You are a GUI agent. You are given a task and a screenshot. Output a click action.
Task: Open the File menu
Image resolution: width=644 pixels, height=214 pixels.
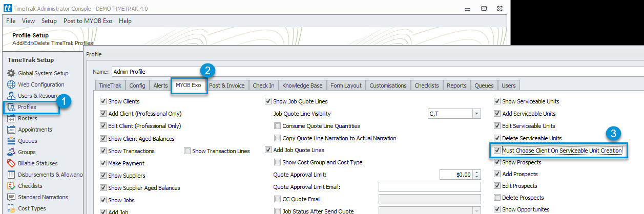11,21
